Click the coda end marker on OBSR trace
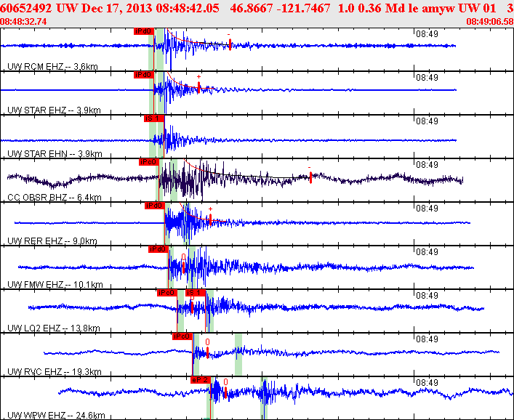The width and height of the screenshot is (514, 420). point(310,177)
